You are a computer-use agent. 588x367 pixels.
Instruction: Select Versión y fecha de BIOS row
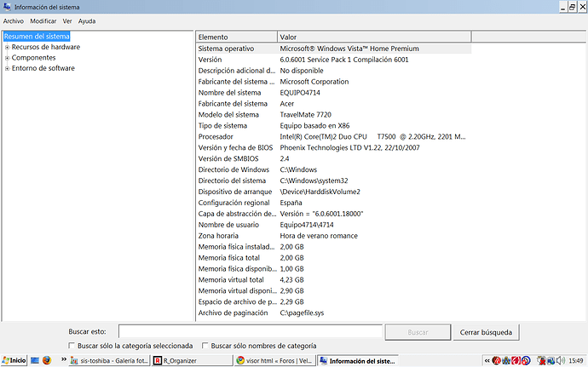tap(334, 147)
